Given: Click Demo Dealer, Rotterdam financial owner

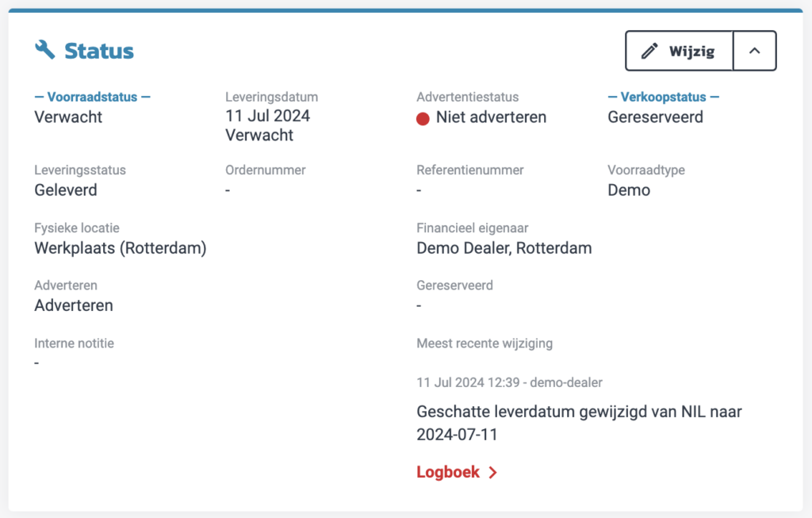Looking at the screenshot, I should tap(504, 248).
